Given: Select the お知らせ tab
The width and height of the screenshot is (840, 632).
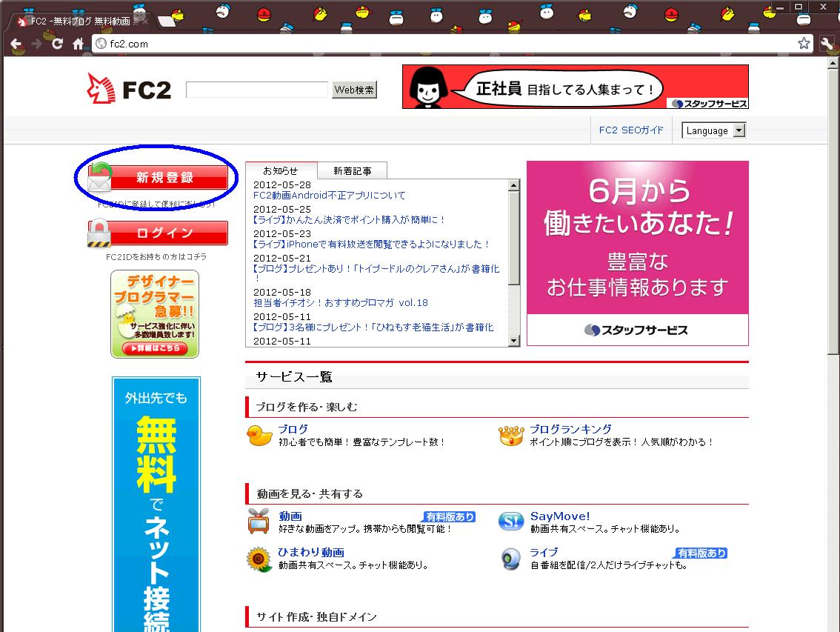Looking at the screenshot, I should point(281,170).
